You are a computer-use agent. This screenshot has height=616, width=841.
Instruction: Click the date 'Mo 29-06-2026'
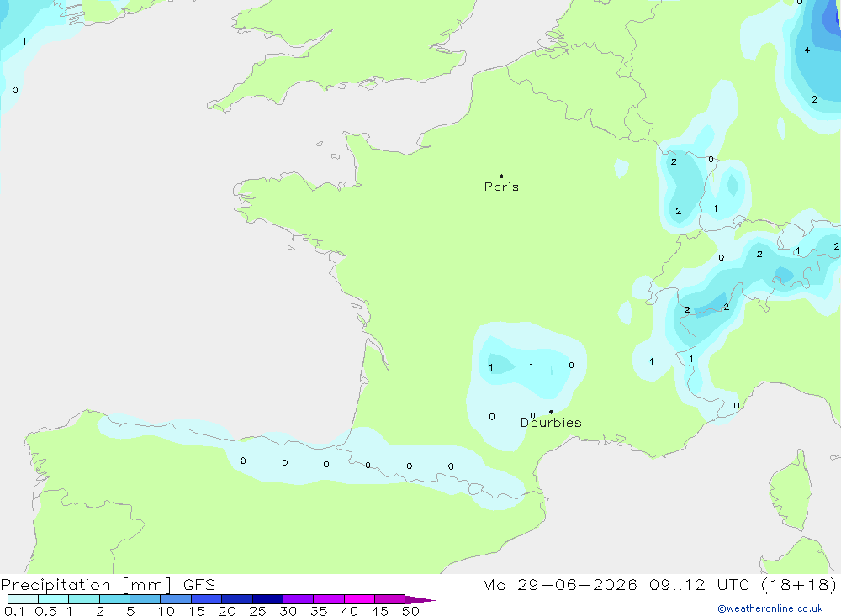tap(559, 585)
